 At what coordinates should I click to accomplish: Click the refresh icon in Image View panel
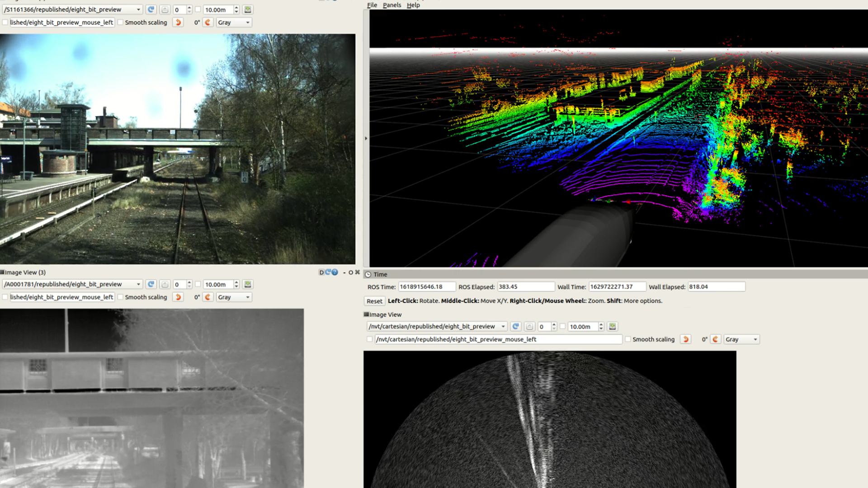coord(515,326)
